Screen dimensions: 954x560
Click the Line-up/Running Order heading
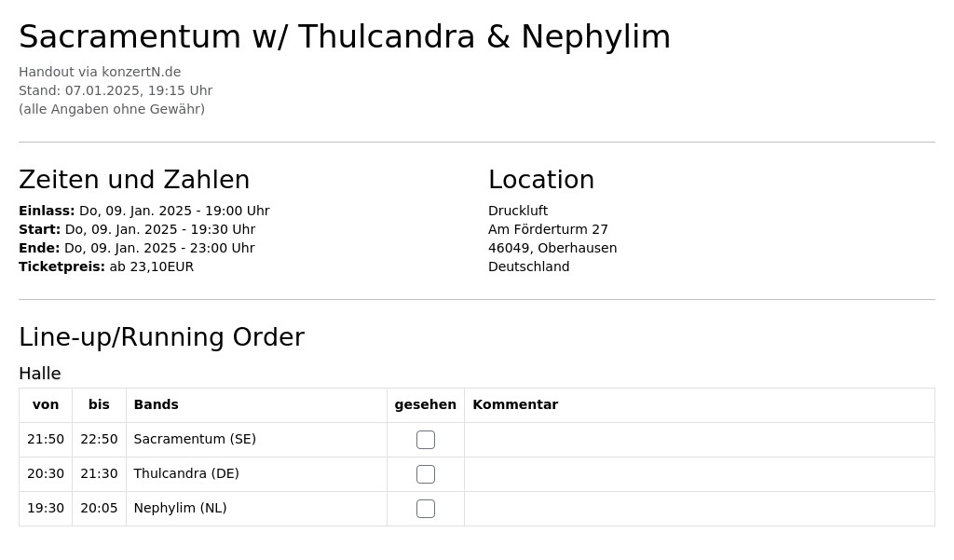(x=161, y=337)
